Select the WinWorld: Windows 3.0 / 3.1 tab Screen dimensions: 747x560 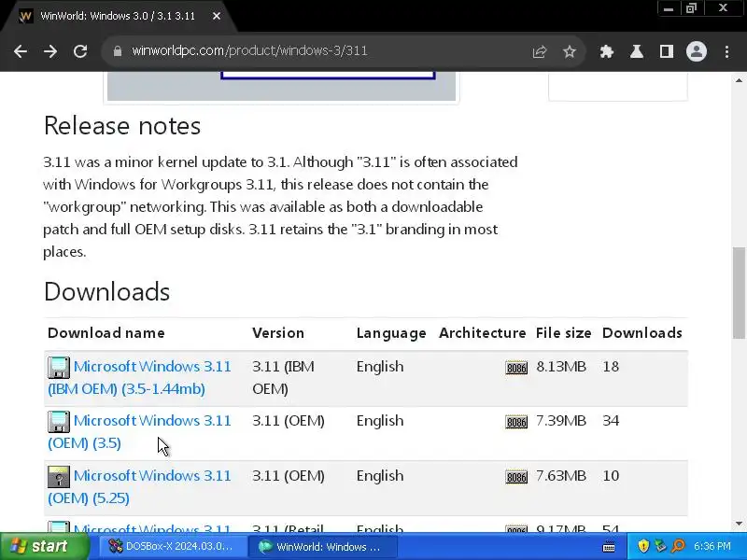click(x=118, y=16)
